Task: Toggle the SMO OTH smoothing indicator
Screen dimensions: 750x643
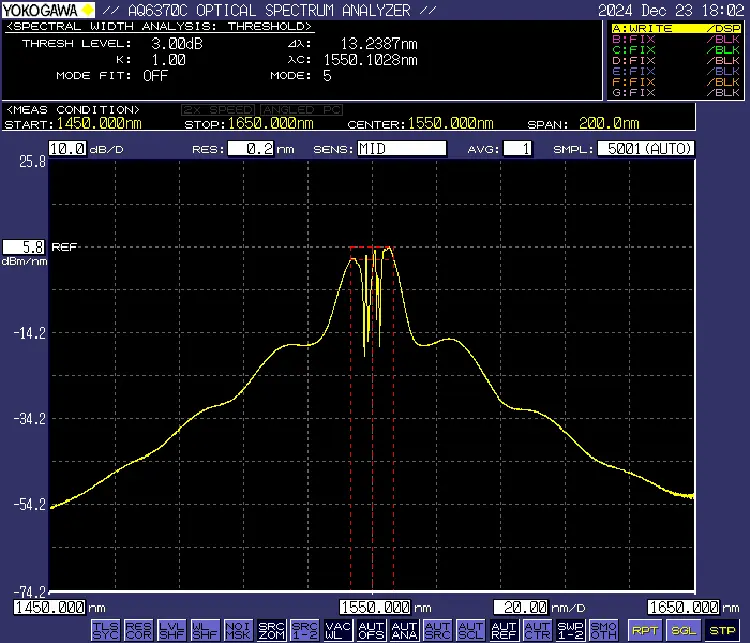Action: (x=604, y=630)
